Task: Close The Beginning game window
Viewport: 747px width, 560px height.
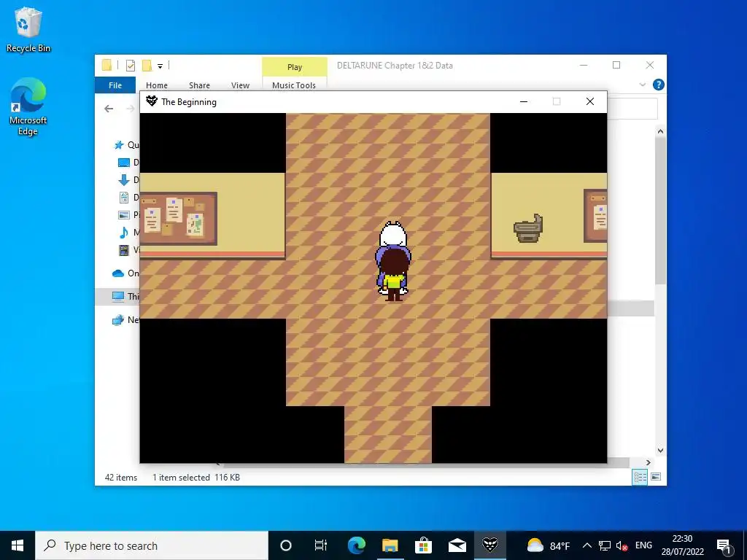Action: click(x=589, y=101)
